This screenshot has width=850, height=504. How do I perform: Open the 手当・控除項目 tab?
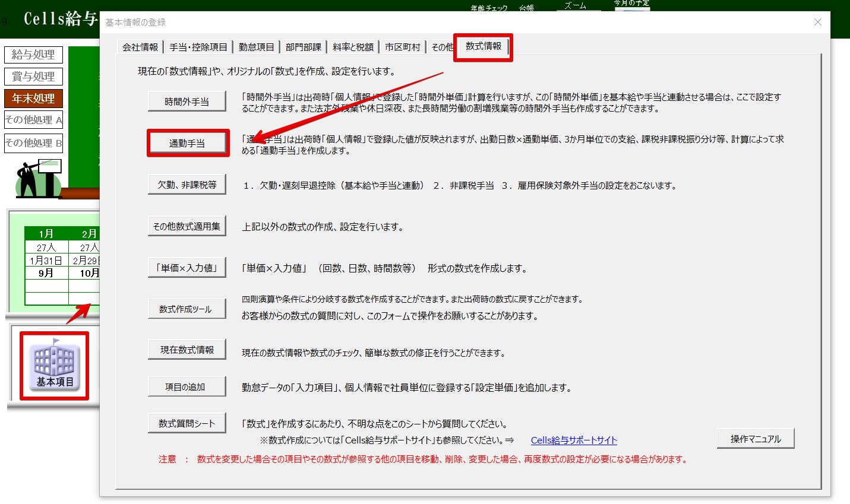(x=198, y=47)
